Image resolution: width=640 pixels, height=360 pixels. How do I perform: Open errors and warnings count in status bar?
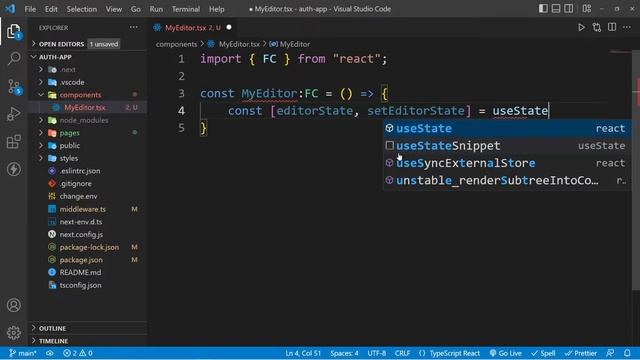(x=78, y=353)
